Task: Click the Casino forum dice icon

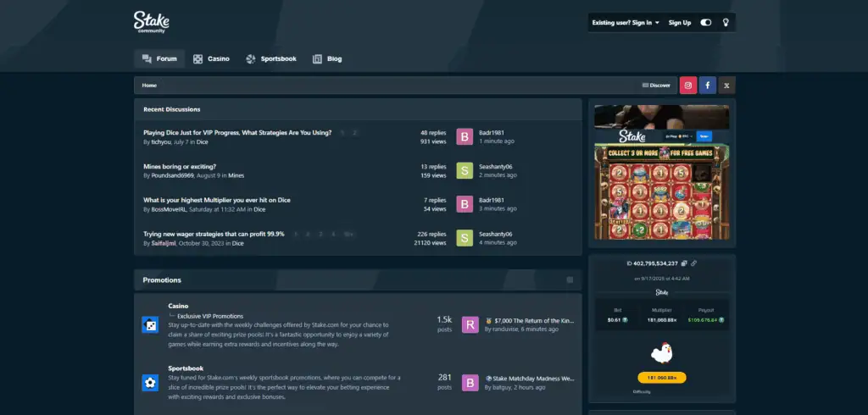Action: pyautogui.click(x=150, y=324)
